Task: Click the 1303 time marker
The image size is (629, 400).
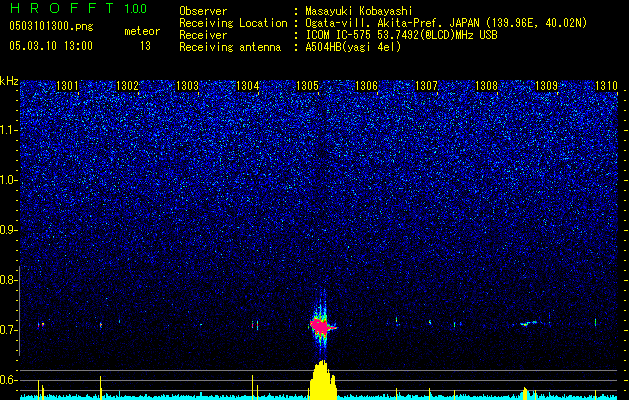Action: click(187, 86)
